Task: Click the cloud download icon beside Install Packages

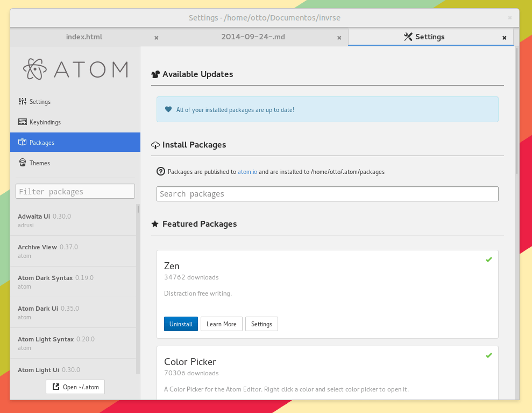Action: point(155,145)
